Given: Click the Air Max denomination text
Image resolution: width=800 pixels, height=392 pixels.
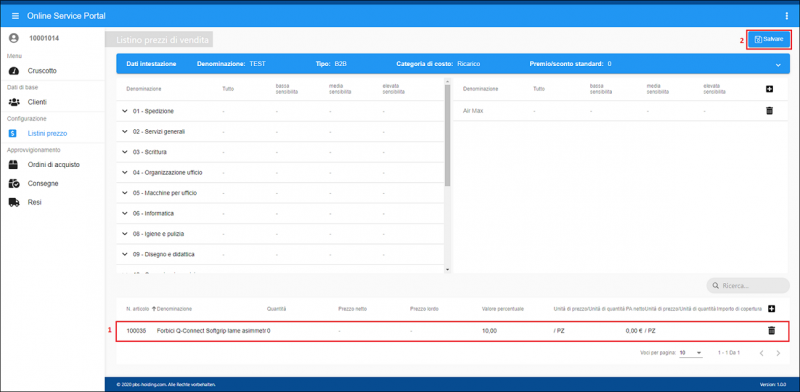Looking at the screenshot, I should click(472, 111).
